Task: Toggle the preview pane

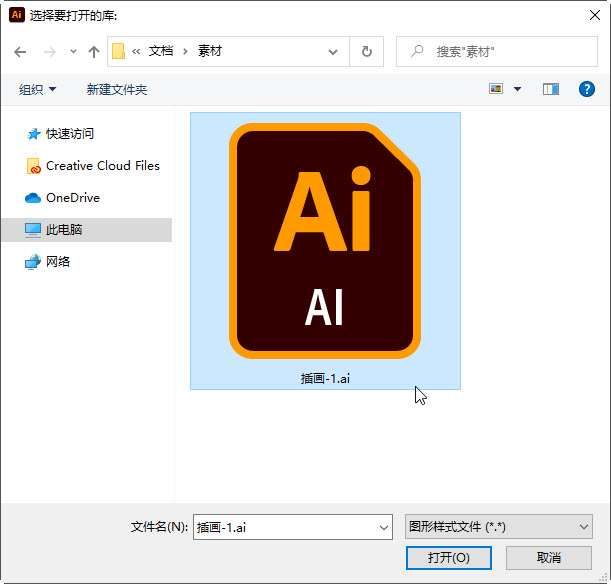Action: 551,89
